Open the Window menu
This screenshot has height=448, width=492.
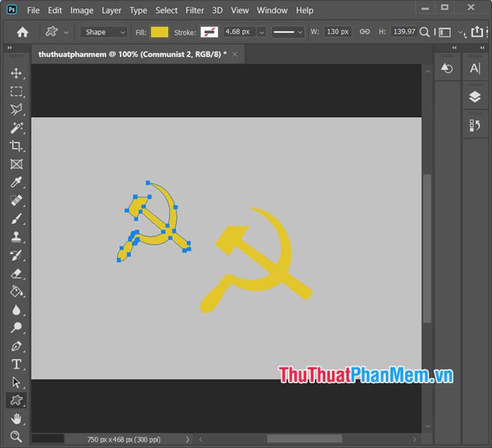(x=272, y=11)
